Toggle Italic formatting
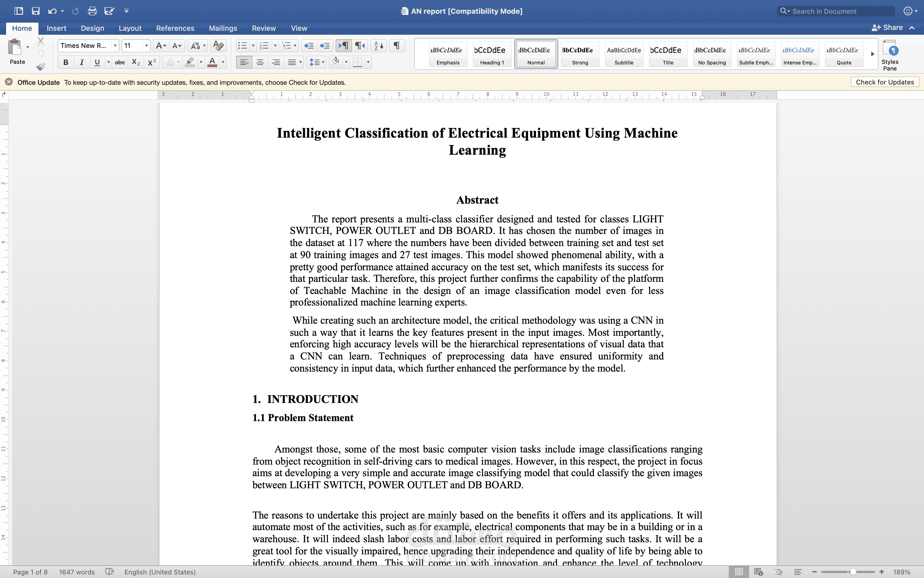Image resolution: width=924 pixels, height=578 pixels. [x=81, y=62]
